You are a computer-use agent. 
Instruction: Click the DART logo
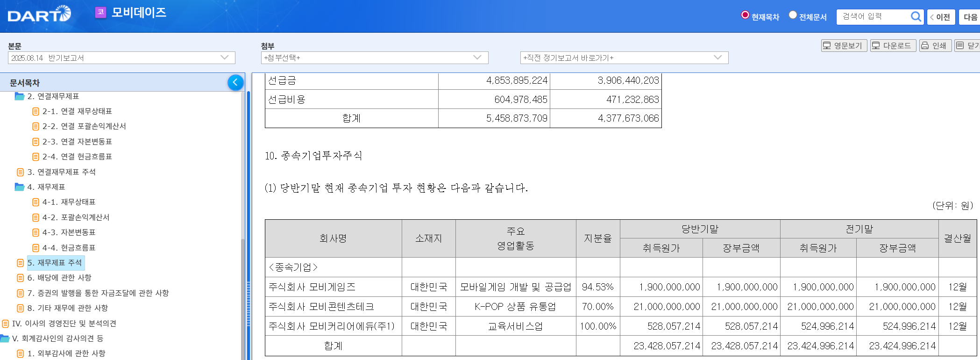pos(39,14)
